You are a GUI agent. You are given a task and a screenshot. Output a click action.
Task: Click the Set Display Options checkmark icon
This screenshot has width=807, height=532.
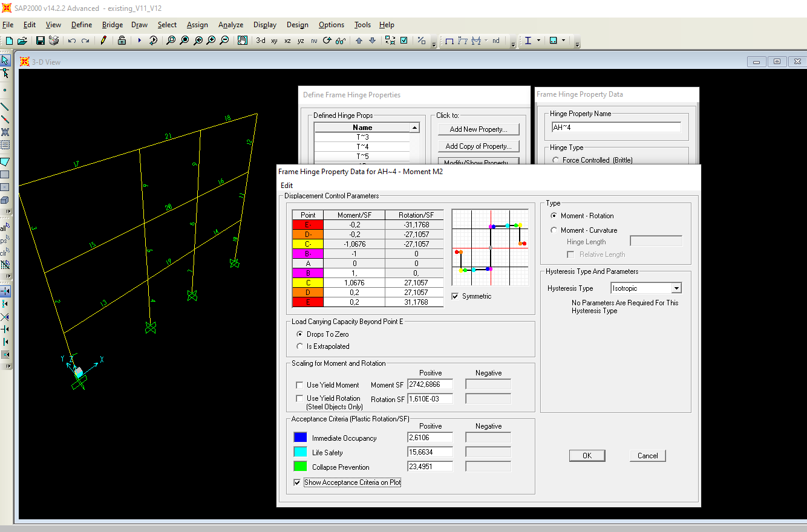tap(403, 41)
